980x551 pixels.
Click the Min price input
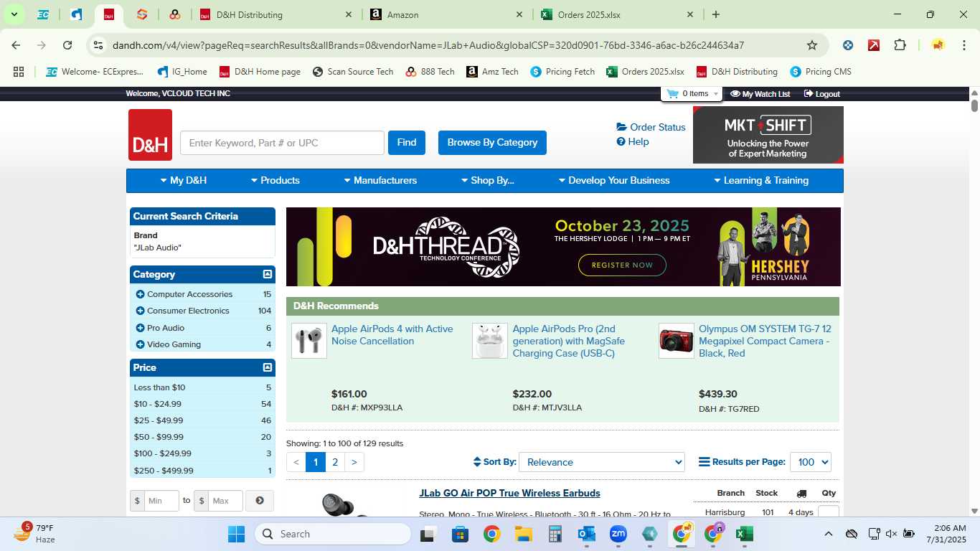click(161, 501)
